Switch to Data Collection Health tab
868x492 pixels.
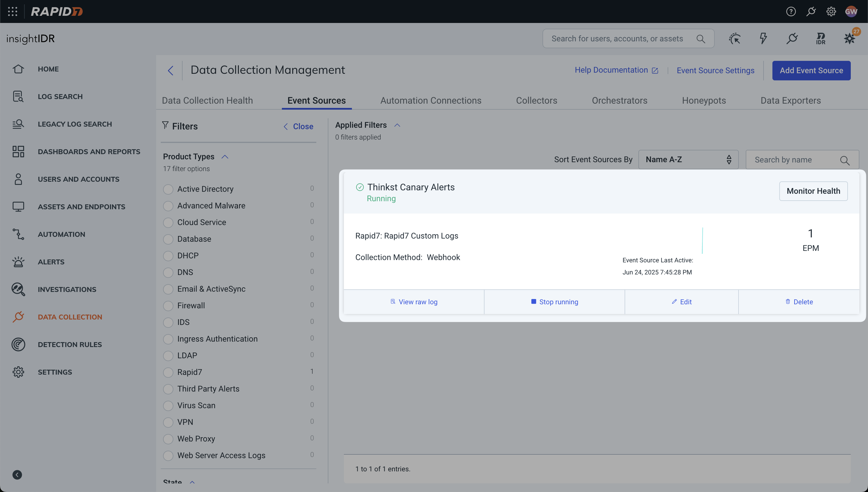click(207, 100)
